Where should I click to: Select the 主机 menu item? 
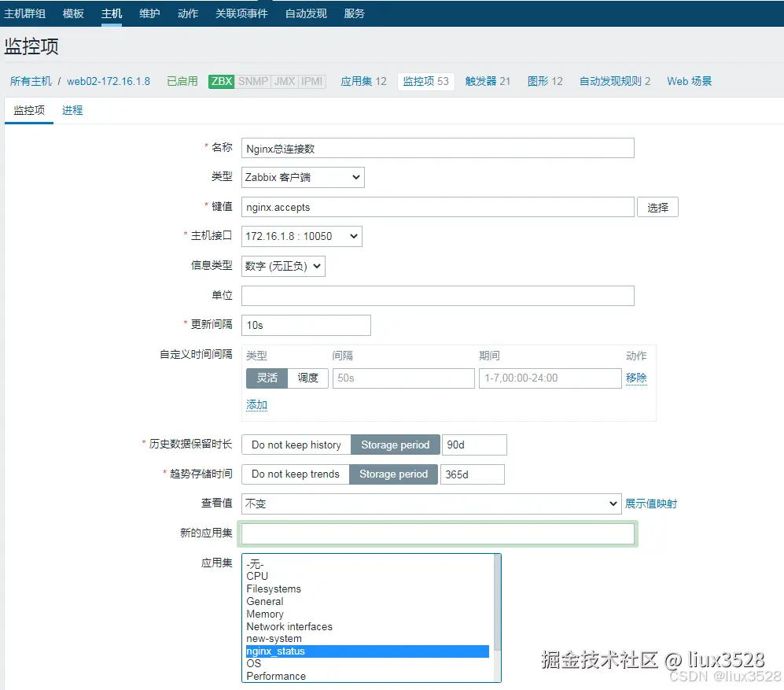click(x=112, y=13)
